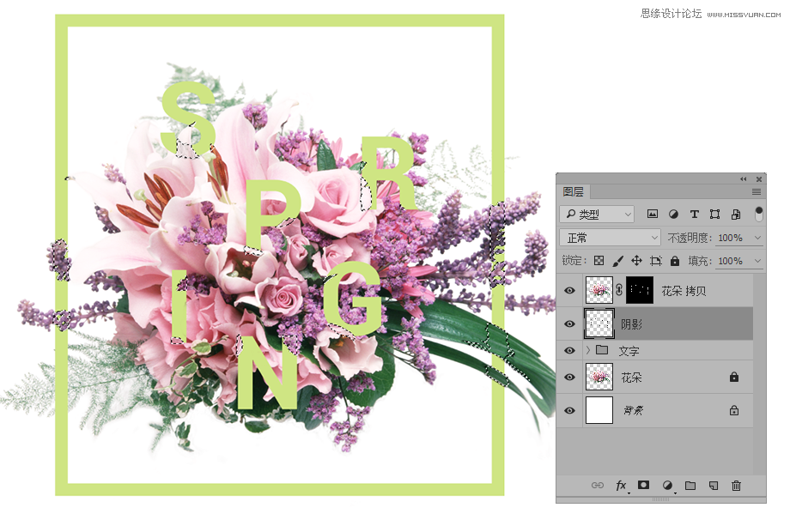Open the 正常 blend mode dropdown

tap(611, 237)
